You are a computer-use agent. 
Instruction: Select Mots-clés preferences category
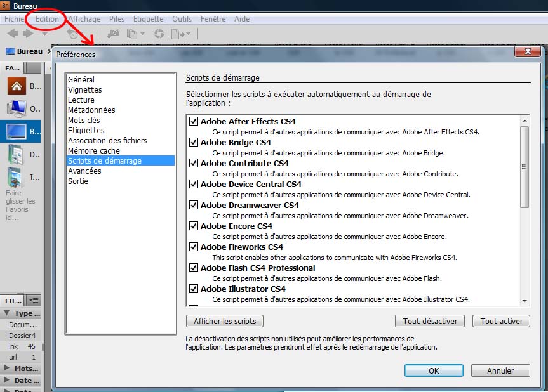click(84, 120)
